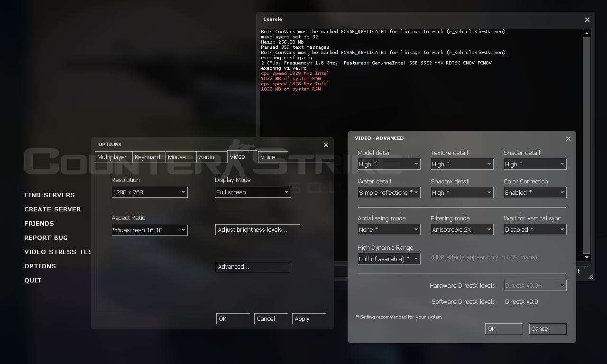The width and height of the screenshot is (607, 364).
Task: Open the Advanced video settings button
Action: pos(253,267)
